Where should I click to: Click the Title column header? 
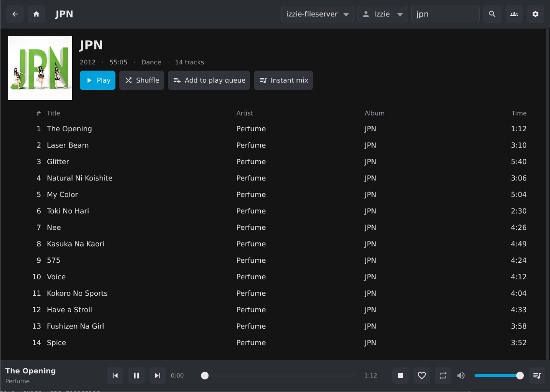point(53,113)
